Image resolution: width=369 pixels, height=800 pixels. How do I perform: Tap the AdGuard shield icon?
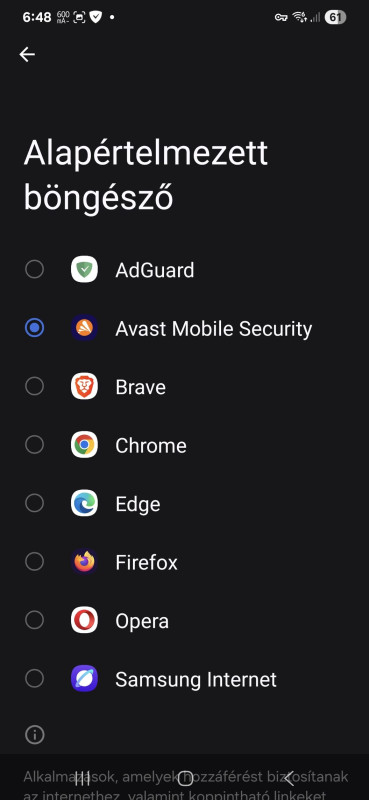[x=84, y=269]
